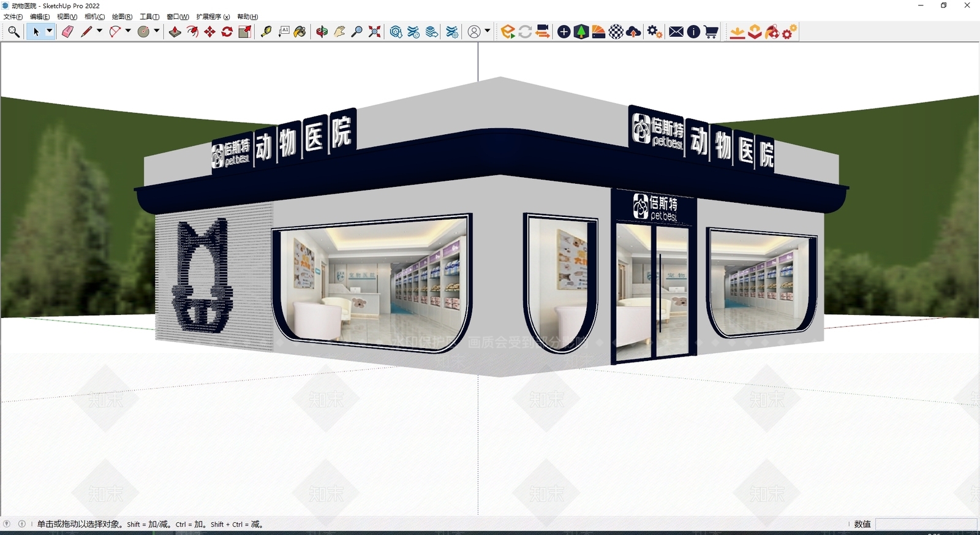Open the 视图(V) menu
The height and width of the screenshot is (535, 980).
pos(67,17)
